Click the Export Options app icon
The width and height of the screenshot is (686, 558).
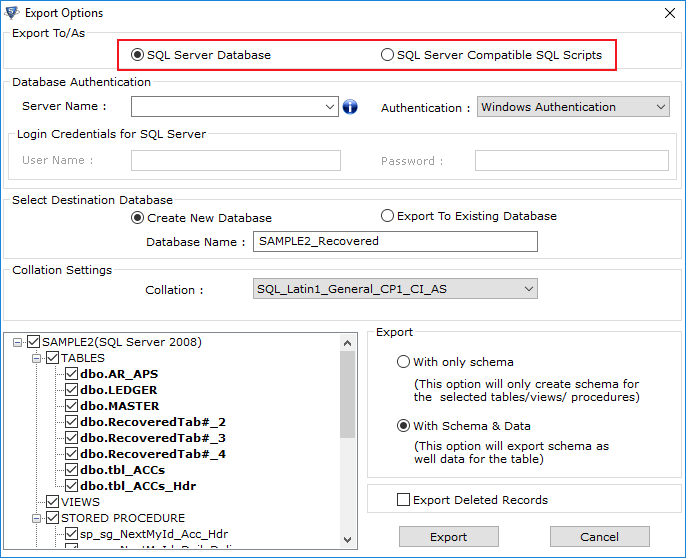coord(12,13)
